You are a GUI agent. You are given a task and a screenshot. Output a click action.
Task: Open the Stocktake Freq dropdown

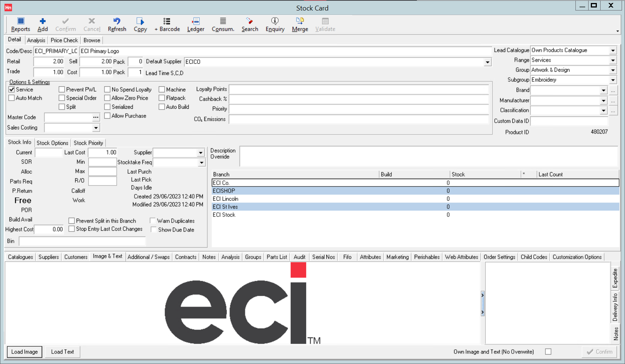click(x=202, y=162)
